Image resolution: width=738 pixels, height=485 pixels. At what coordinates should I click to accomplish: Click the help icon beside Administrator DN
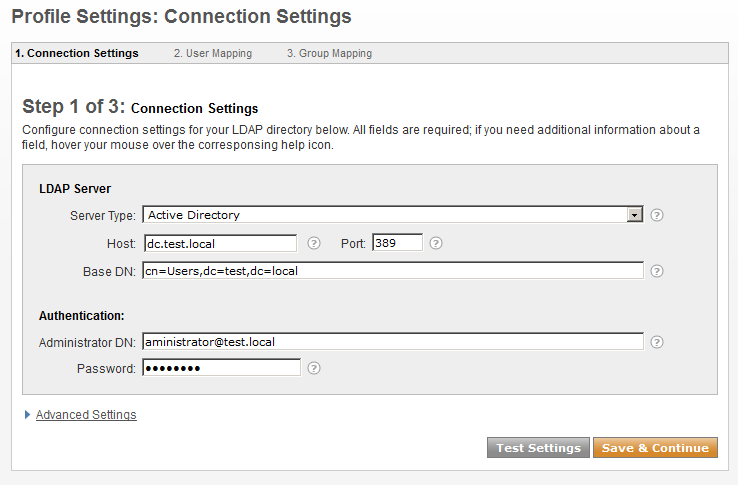pyautogui.click(x=657, y=342)
